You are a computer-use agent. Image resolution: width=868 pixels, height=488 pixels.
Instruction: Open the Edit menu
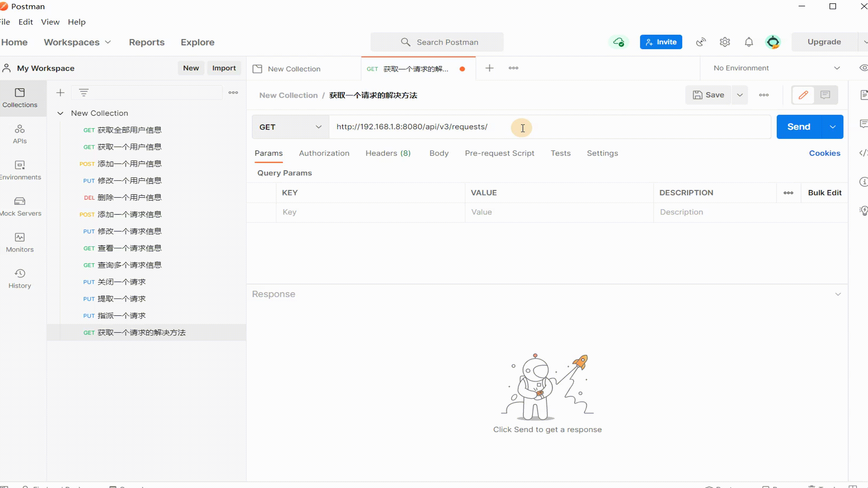(26, 22)
